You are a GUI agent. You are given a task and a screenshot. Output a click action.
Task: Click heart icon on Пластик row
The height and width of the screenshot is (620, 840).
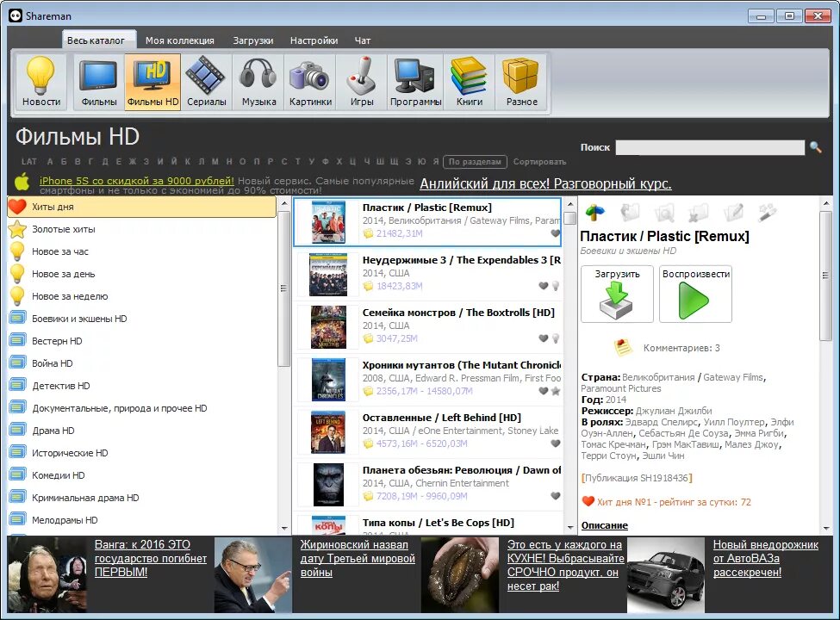pyautogui.click(x=555, y=233)
